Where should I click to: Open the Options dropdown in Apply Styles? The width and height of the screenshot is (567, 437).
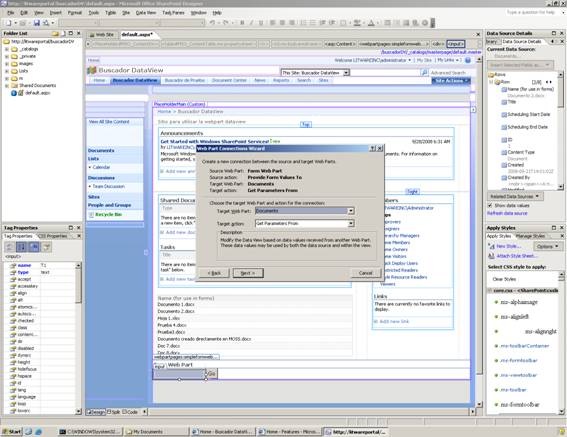tap(547, 246)
